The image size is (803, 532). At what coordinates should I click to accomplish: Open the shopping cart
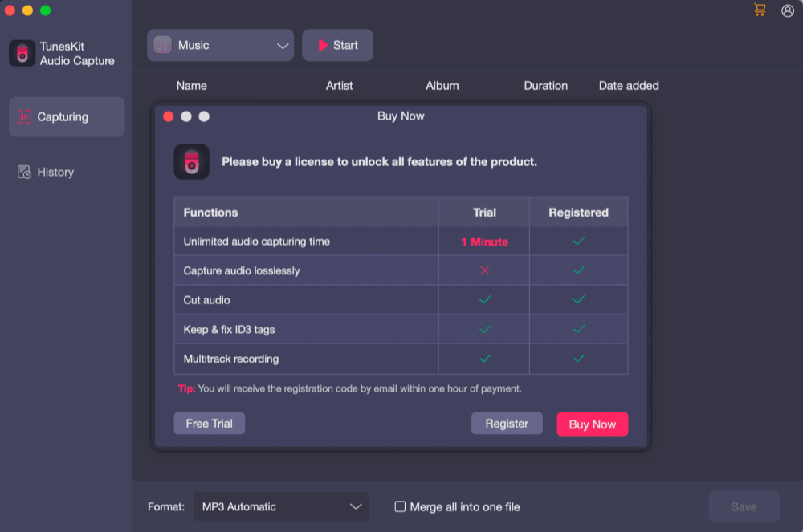(x=759, y=10)
